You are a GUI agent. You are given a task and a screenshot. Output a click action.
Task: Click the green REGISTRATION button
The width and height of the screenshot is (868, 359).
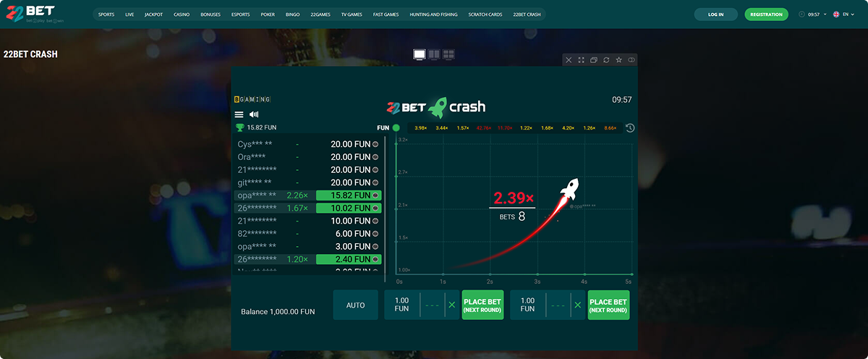point(767,14)
